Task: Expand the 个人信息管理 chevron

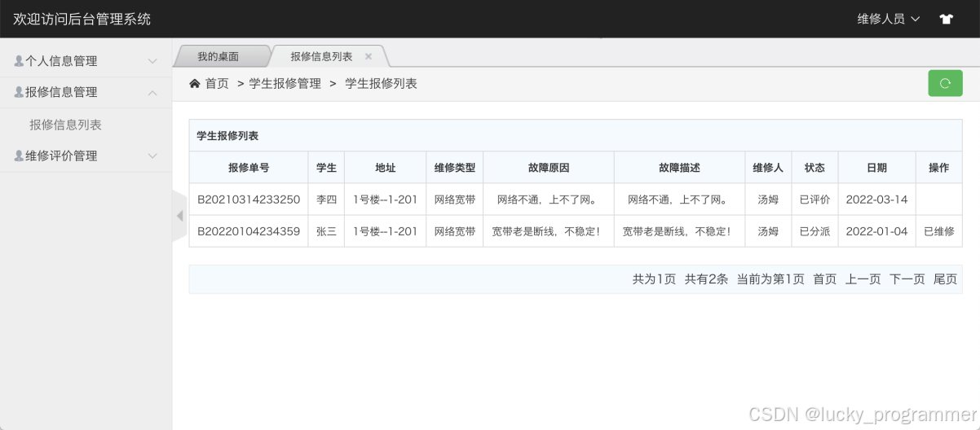Action: pyautogui.click(x=152, y=61)
